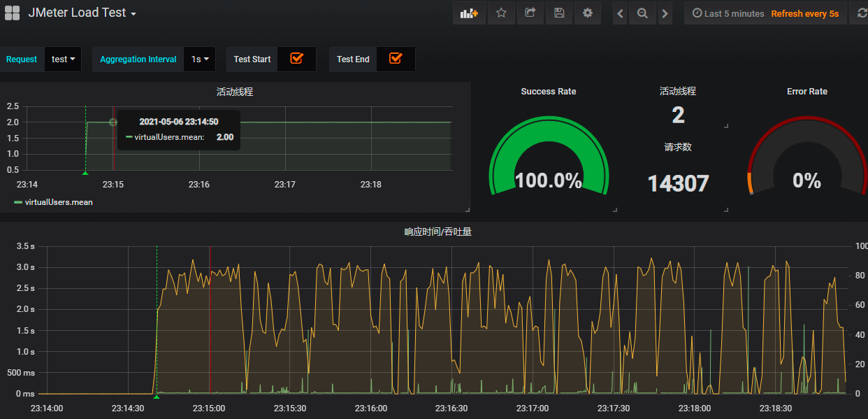Open the JMeter Load Test dashboard dropdown
Screen dimensions: 868x419
(82, 13)
